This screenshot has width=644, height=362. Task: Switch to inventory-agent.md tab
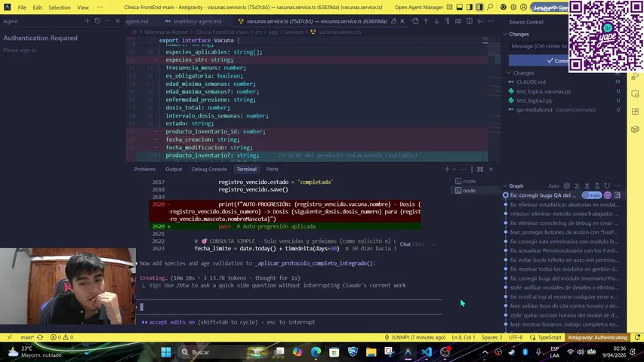pyautogui.click(x=193, y=21)
